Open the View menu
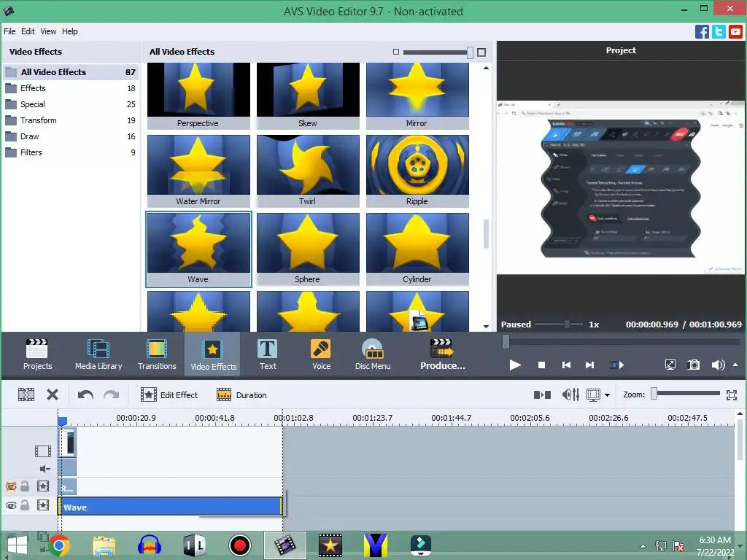This screenshot has width=747, height=560. (x=48, y=31)
